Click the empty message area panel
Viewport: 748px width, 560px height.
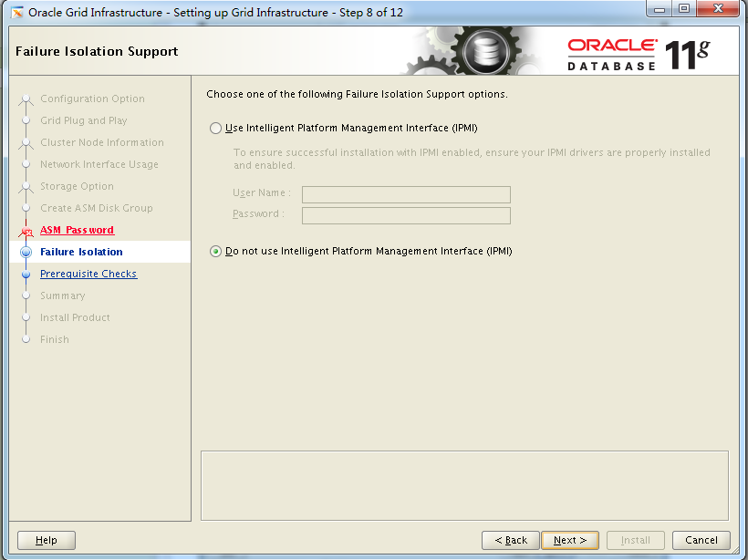coord(464,485)
